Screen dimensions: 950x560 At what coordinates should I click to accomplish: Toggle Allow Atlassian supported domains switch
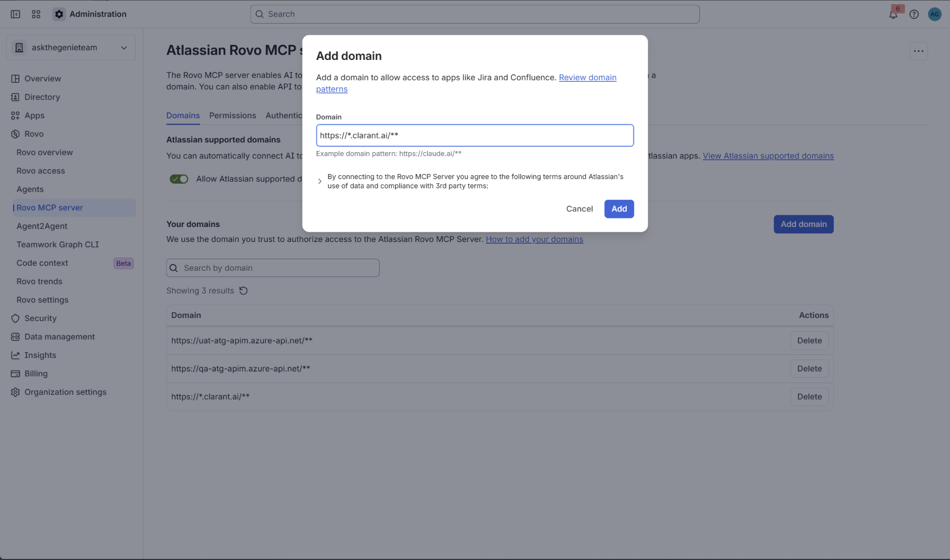[179, 179]
